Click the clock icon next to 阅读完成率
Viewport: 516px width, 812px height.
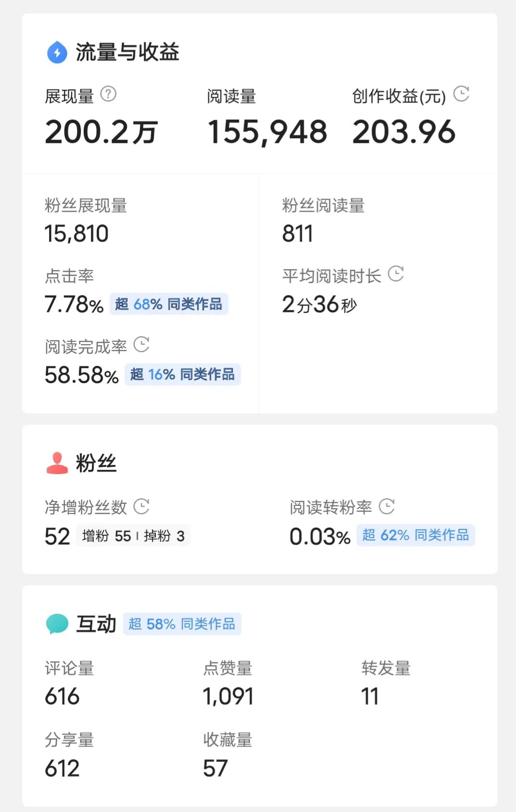pyautogui.click(x=141, y=345)
